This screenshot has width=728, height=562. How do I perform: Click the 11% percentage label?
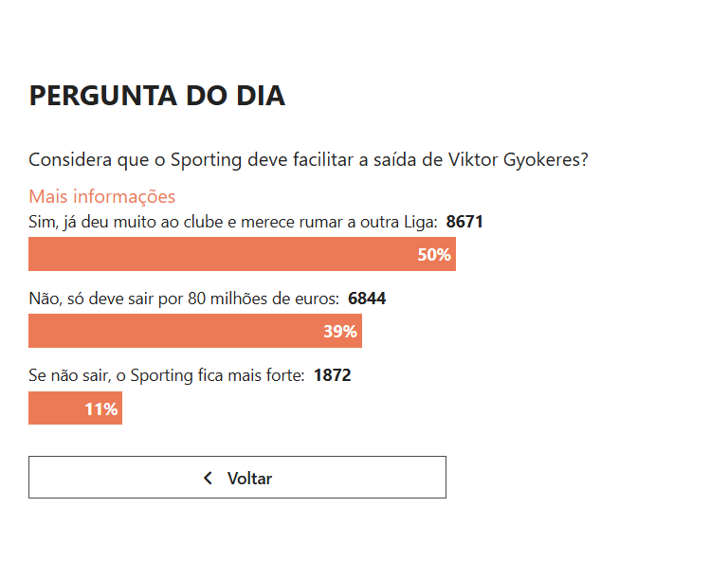point(101,408)
